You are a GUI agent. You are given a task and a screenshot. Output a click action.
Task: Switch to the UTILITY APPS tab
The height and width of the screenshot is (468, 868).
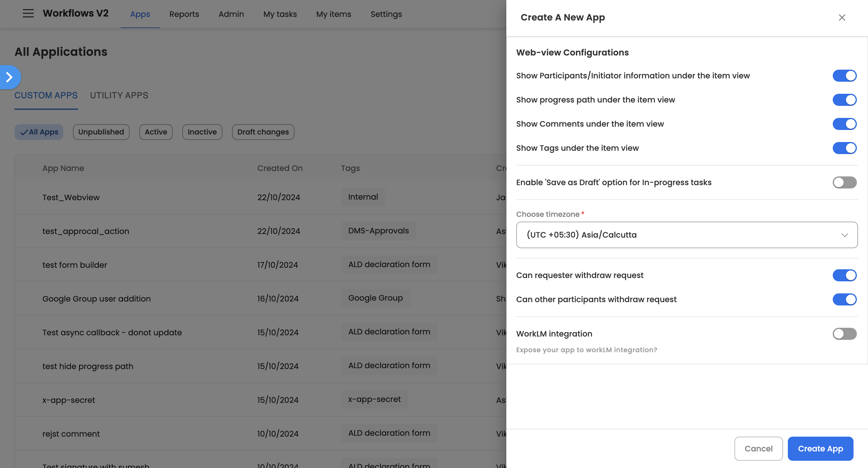pos(119,95)
